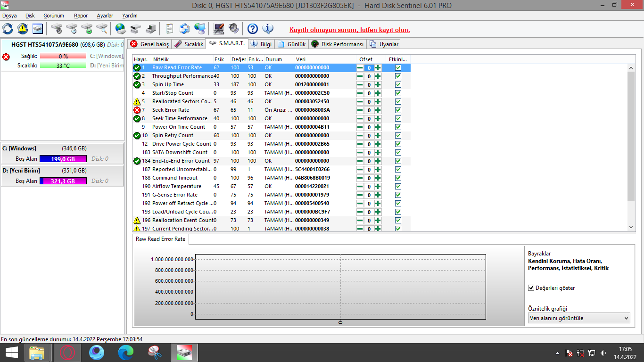Switch to the Uyarılar tab
Screen dimensions: 644x362
coord(384,44)
